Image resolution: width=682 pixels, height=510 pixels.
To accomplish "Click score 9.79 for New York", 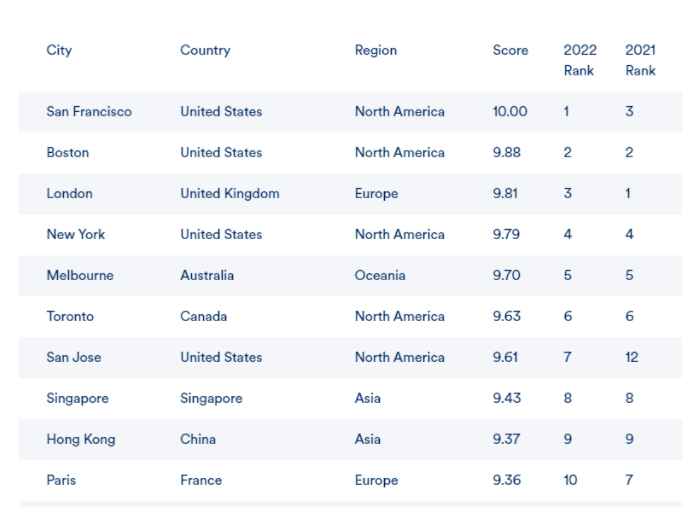I will click(x=506, y=234).
